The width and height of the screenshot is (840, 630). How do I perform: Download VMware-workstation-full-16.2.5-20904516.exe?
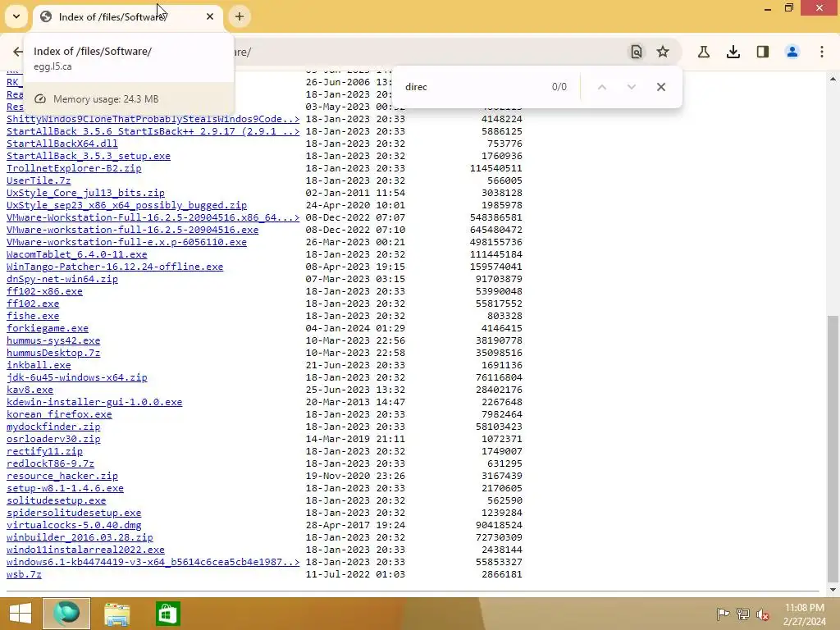pos(132,230)
